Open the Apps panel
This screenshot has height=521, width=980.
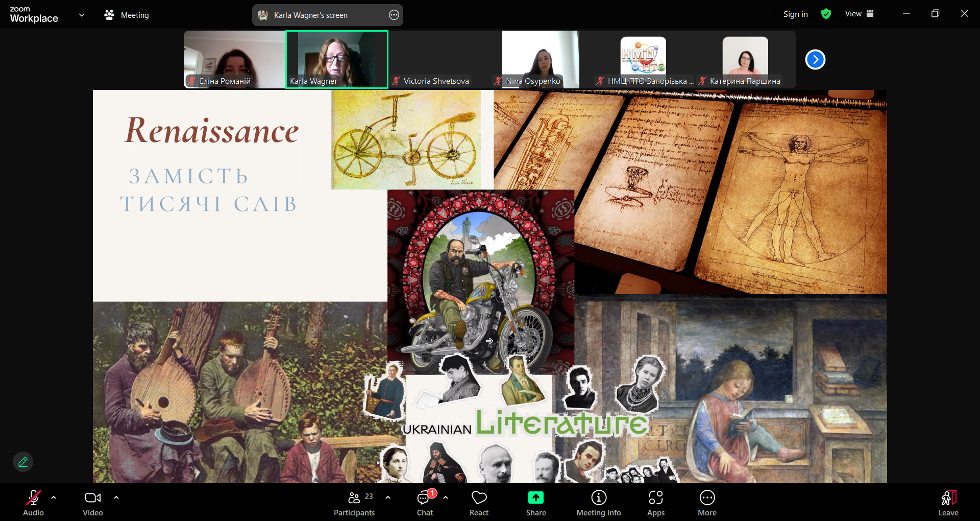pos(655,503)
